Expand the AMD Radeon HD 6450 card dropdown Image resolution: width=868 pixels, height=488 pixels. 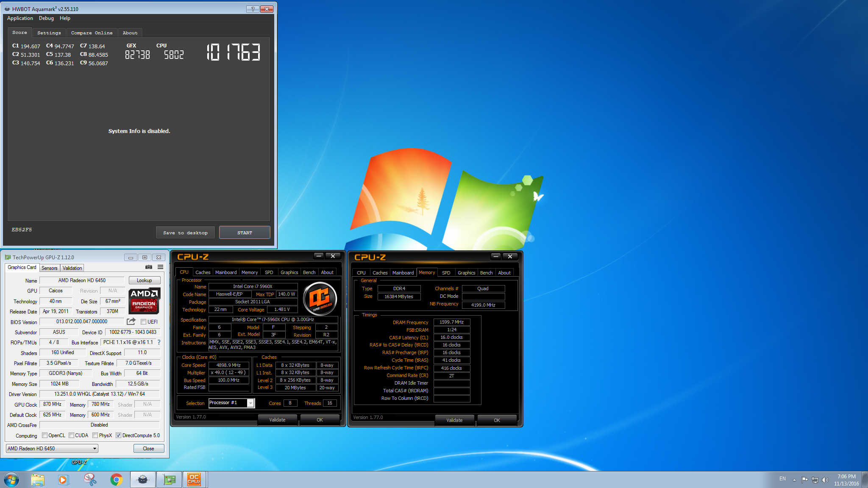point(95,449)
